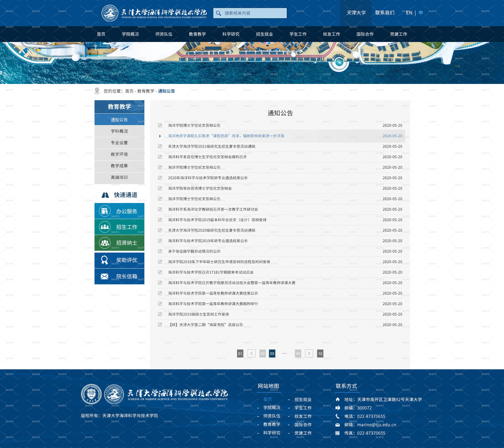Switch language to 中

421,13
